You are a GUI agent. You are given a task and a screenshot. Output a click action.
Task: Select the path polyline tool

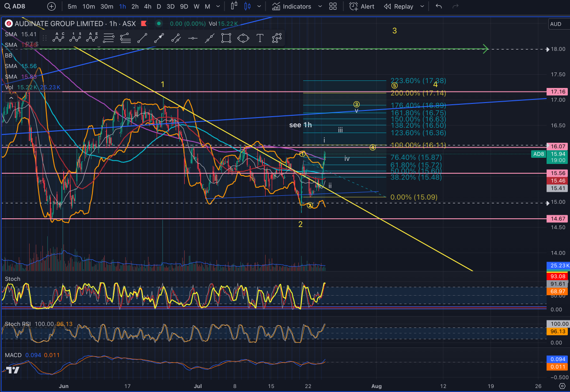[x=277, y=38]
